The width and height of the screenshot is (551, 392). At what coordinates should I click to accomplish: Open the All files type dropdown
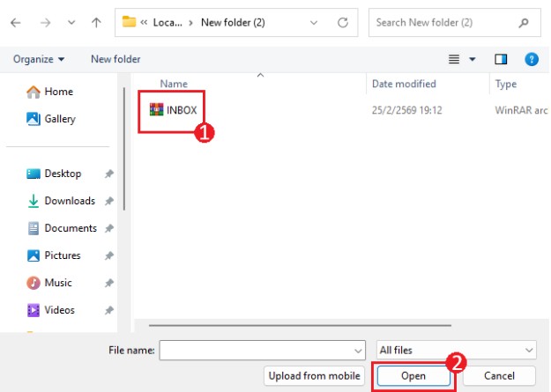pos(455,350)
